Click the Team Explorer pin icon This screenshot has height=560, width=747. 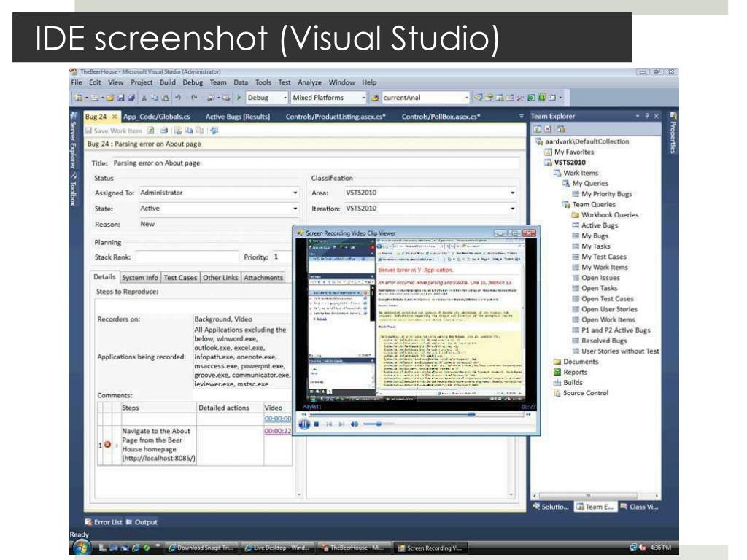point(647,116)
